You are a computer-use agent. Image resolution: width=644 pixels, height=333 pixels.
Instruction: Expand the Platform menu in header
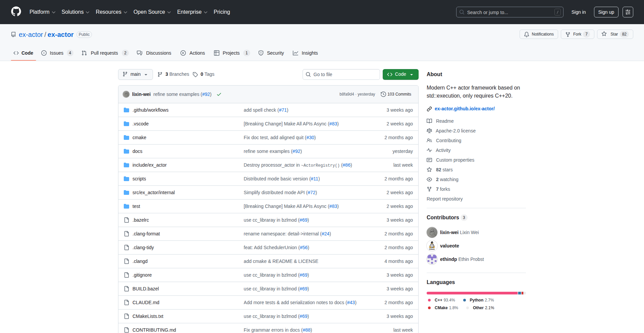pyautogui.click(x=42, y=12)
